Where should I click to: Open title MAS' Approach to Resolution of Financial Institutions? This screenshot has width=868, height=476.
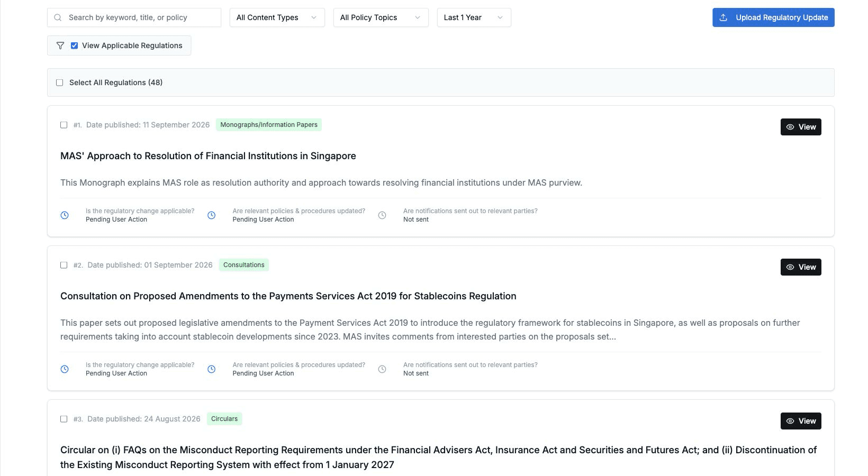tap(208, 156)
